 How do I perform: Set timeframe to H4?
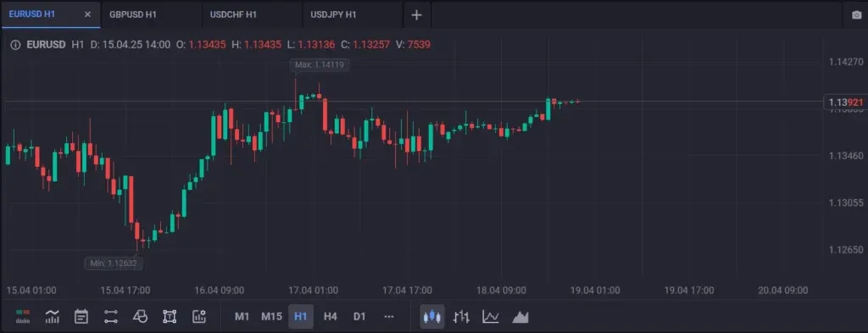tap(330, 316)
